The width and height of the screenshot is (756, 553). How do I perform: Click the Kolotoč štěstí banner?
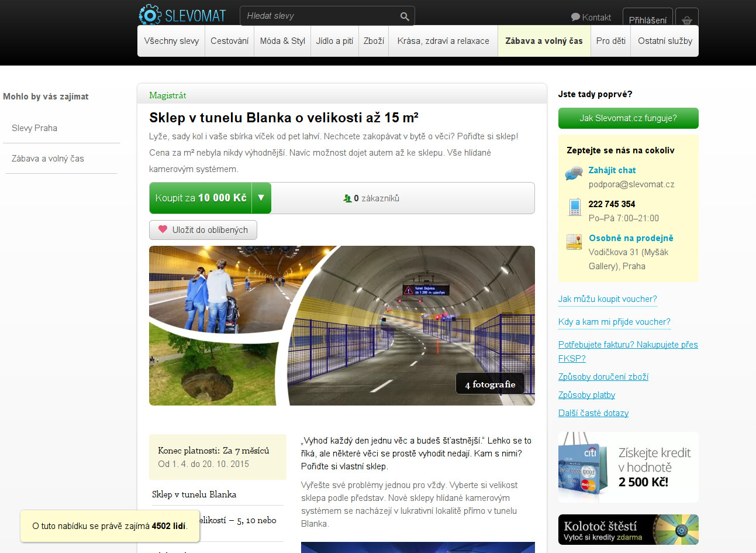pos(629,530)
